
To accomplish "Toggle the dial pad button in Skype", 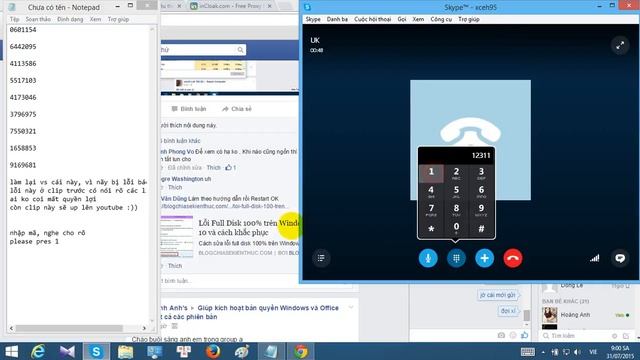I will pos(456,258).
